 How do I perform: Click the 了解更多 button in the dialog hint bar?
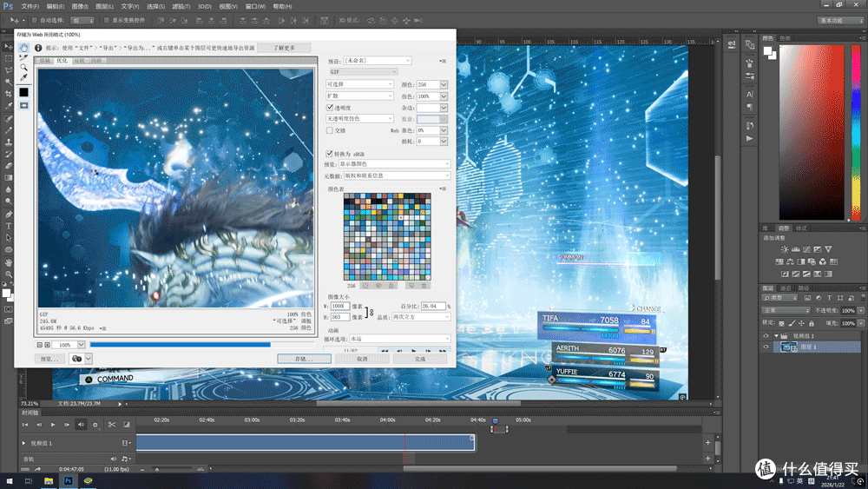[284, 48]
